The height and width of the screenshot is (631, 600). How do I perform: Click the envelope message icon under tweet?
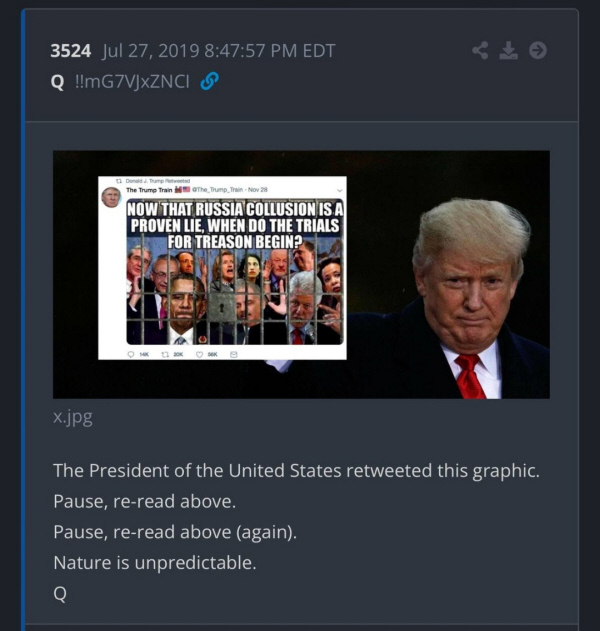point(233,355)
